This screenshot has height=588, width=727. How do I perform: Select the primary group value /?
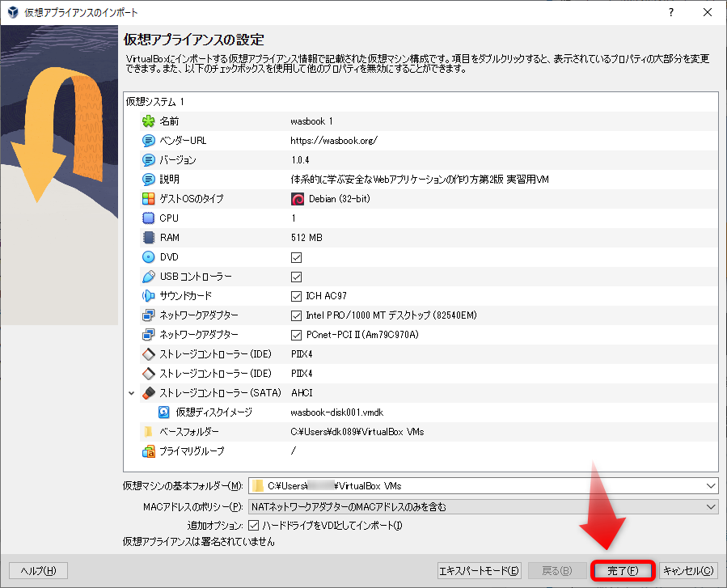pos(293,451)
